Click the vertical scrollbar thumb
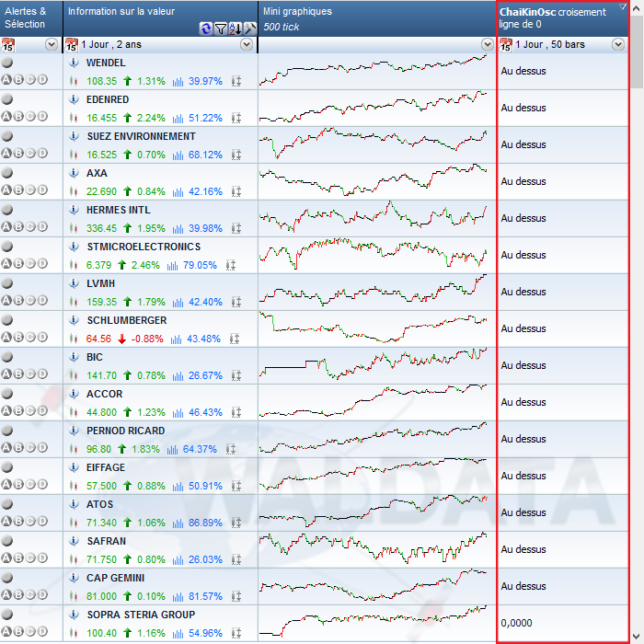644x644 pixels. [637, 52]
